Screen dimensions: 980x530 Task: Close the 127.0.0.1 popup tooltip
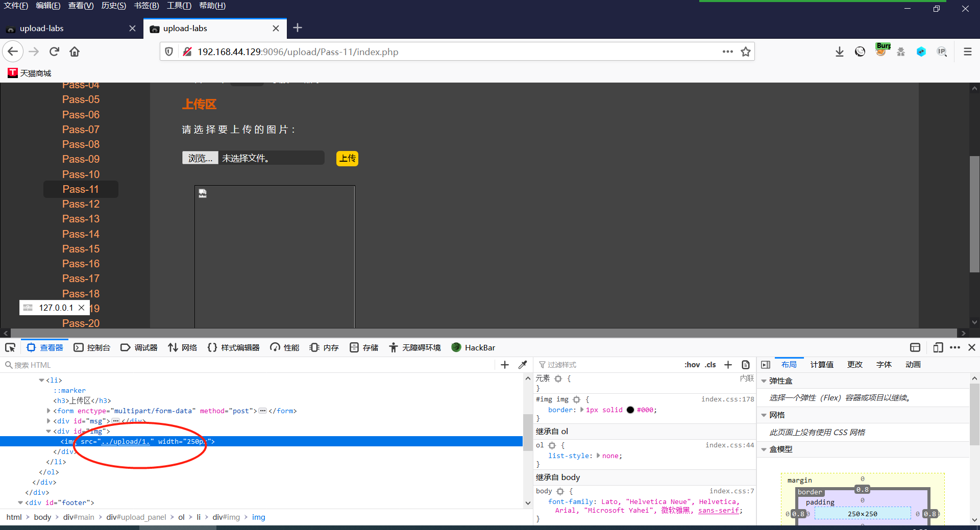81,308
